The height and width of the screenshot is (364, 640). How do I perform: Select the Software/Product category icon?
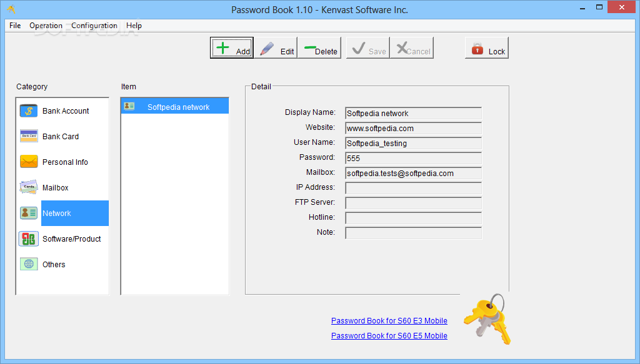(29, 239)
